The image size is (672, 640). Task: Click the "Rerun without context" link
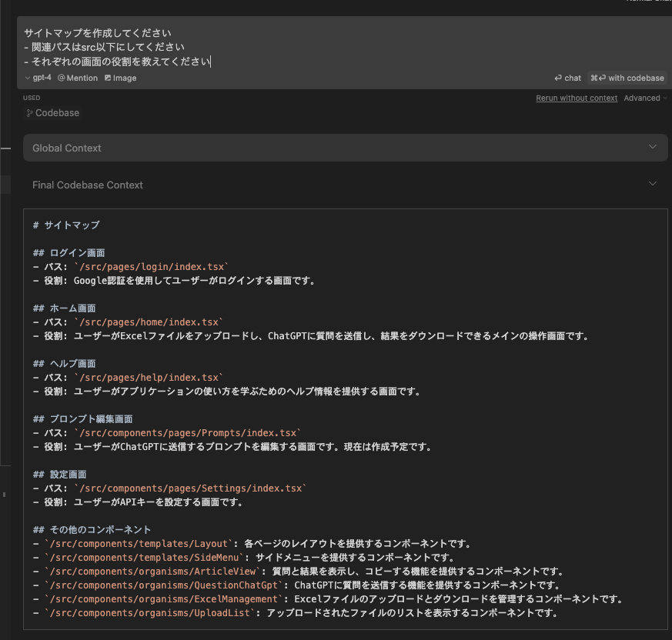576,98
